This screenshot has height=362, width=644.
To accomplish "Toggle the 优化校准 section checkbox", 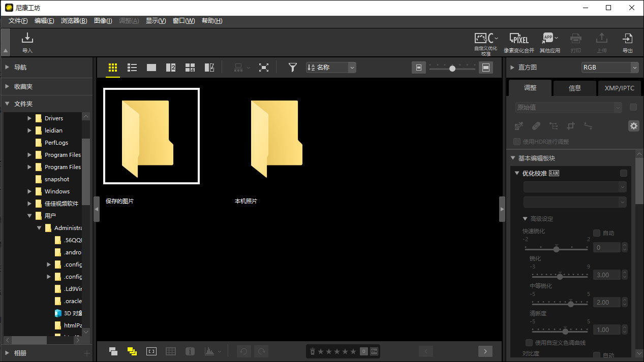I will point(624,173).
